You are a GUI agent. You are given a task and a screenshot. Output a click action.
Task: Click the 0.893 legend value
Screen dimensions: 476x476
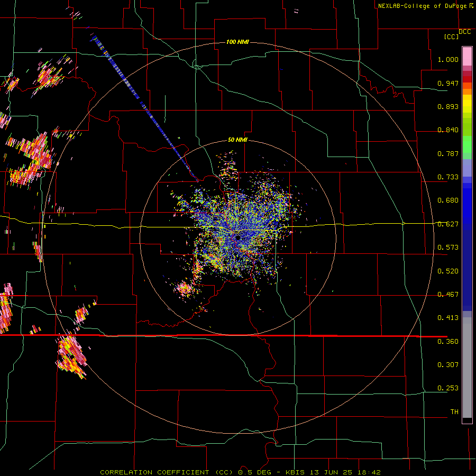coord(448,106)
